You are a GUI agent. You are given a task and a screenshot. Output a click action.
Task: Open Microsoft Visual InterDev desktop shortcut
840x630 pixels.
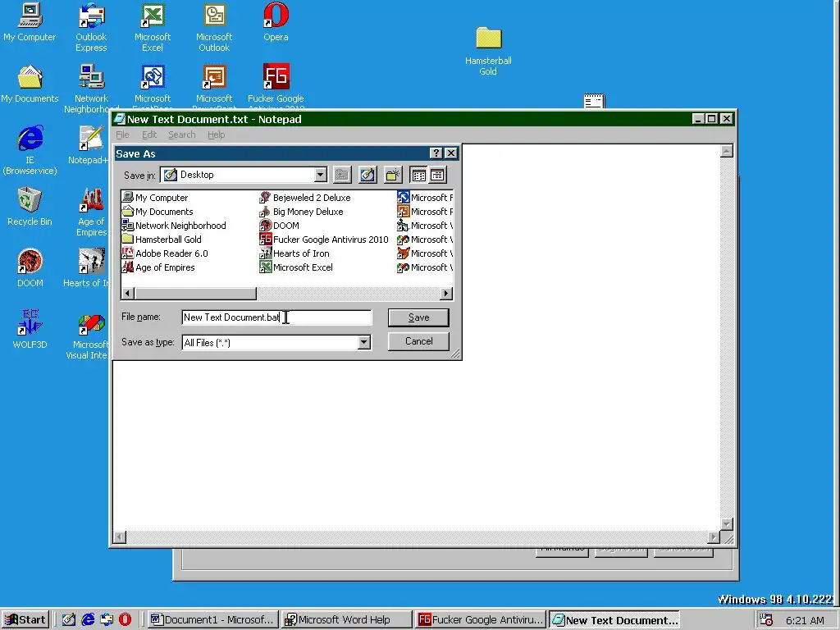click(89, 335)
